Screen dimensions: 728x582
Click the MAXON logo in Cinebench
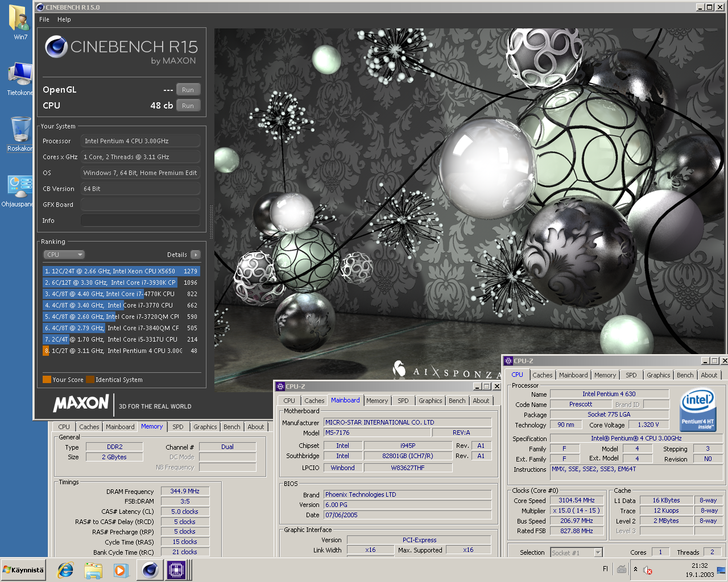[x=81, y=404]
